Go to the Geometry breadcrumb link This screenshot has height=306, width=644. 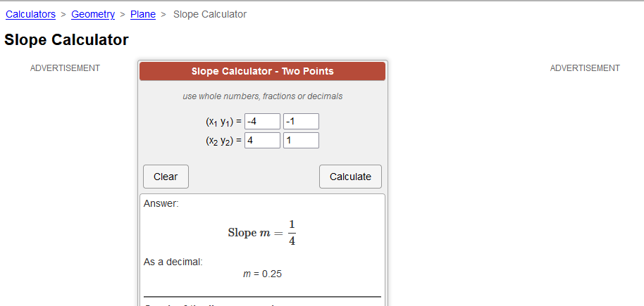click(x=93, y=14)
